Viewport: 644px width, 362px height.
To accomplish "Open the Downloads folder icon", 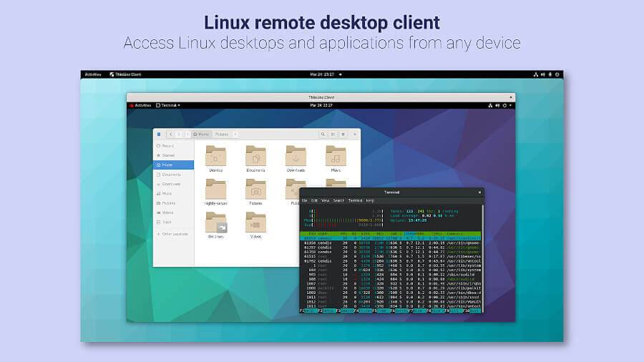I will tap(296, 156).
